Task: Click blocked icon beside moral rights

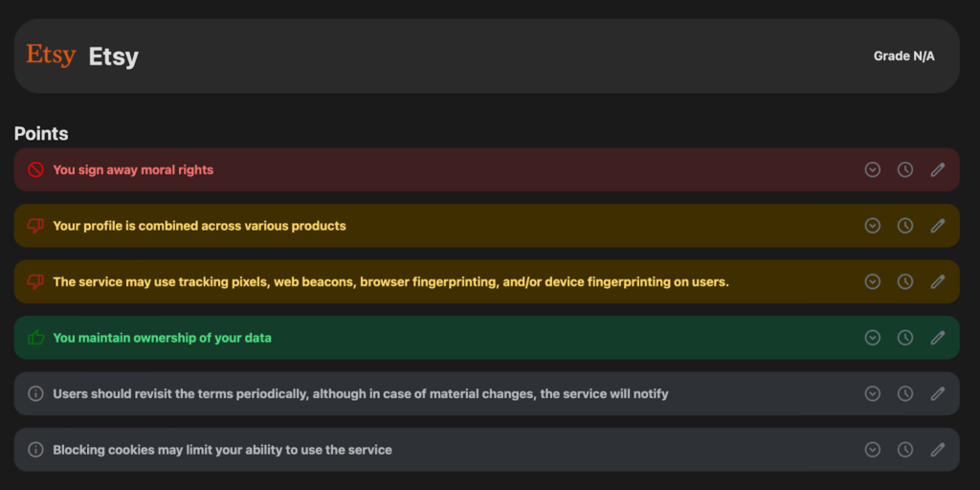Action: tap(35, 170)
